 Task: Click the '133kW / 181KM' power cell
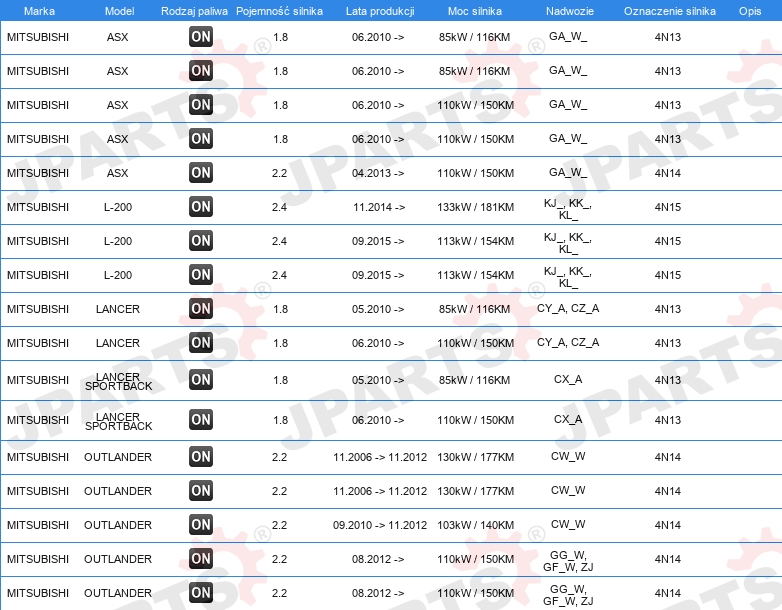pos(475,207)
